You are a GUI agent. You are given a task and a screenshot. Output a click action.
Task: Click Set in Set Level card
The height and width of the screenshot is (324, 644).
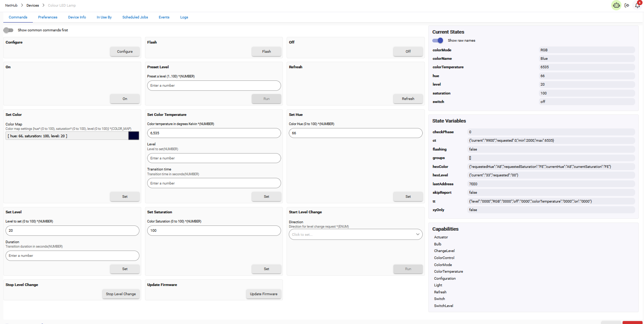pos(125,269)
